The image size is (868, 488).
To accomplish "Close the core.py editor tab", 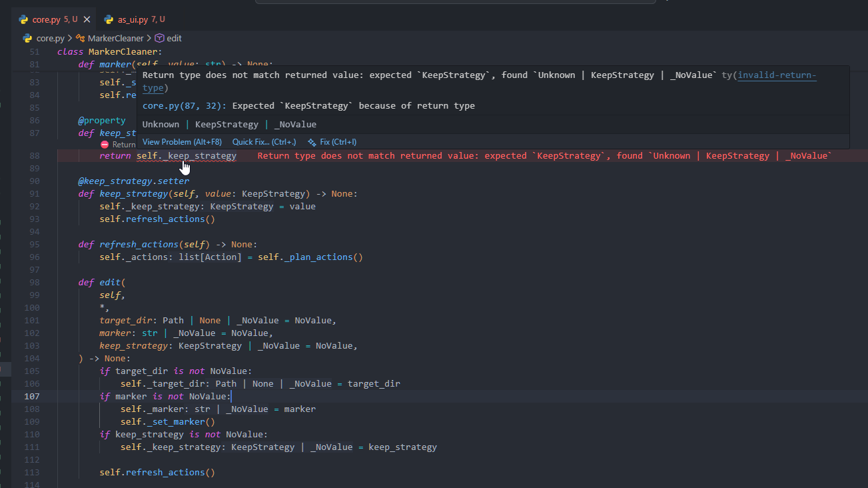I will (87, 19).
